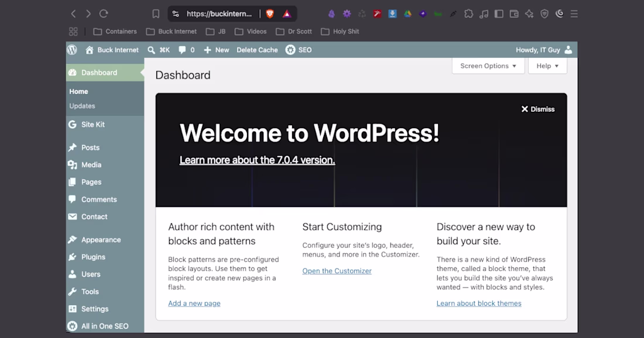Open the Brave Wallet icon

point(514,14)
